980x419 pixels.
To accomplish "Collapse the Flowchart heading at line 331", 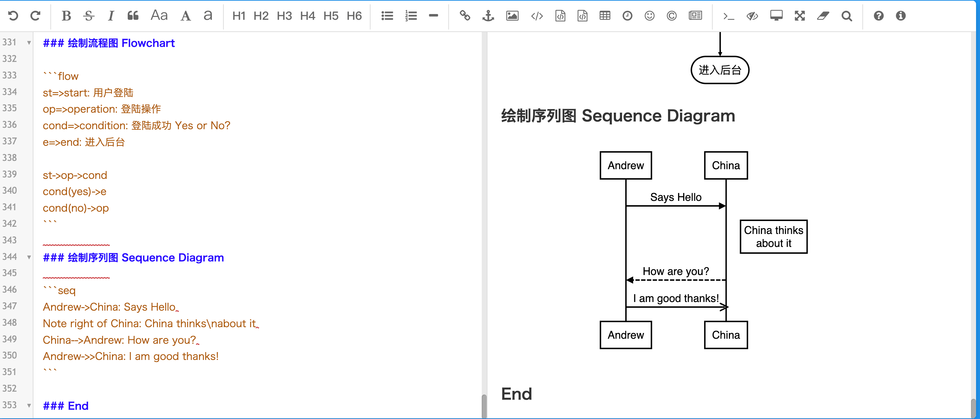I will pos(29,42).
